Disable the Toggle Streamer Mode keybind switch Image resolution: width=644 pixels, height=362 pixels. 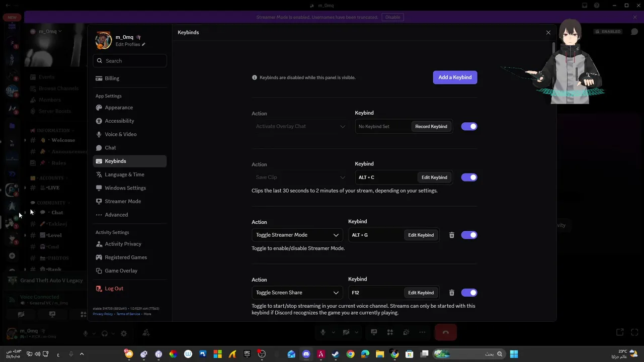(x=469, y=235)
